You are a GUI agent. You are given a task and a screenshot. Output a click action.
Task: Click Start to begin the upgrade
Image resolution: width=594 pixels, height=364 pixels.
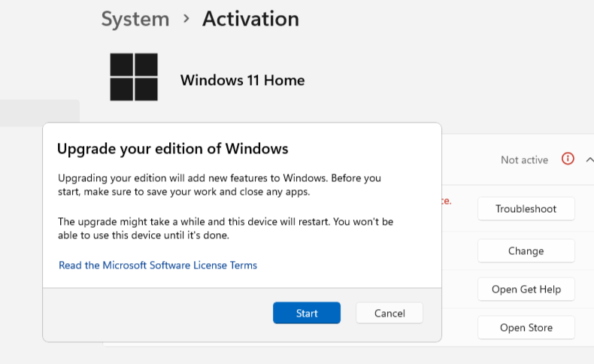[307, 313]
